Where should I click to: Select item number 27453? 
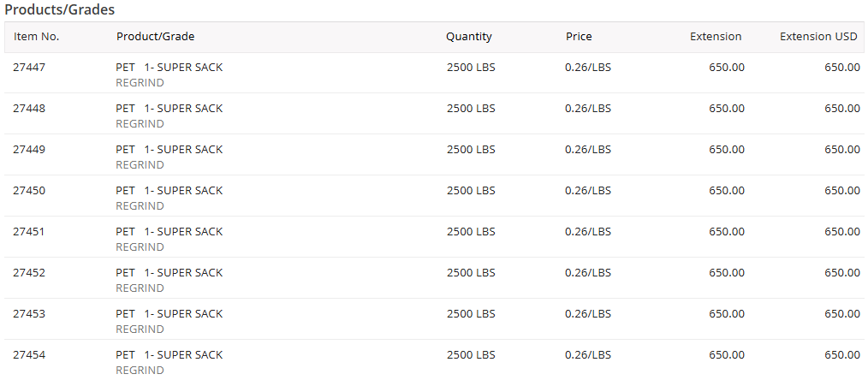(29, 314)
